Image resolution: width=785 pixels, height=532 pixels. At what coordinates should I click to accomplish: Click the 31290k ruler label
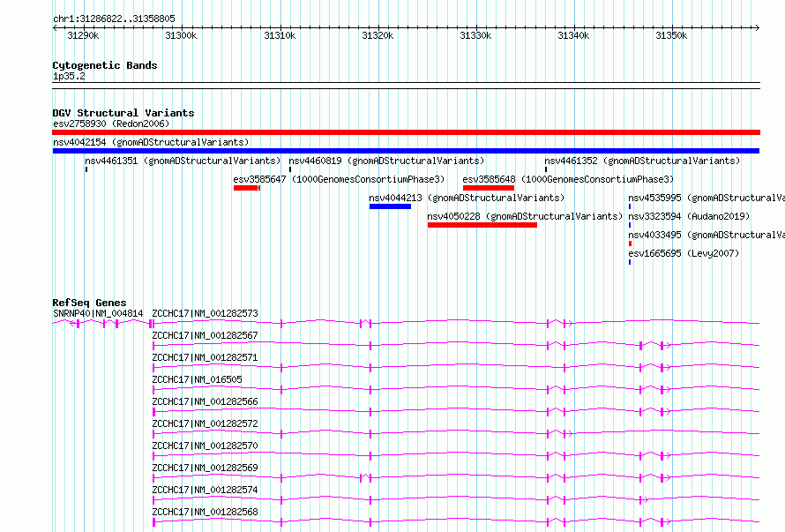click(83, 35)
